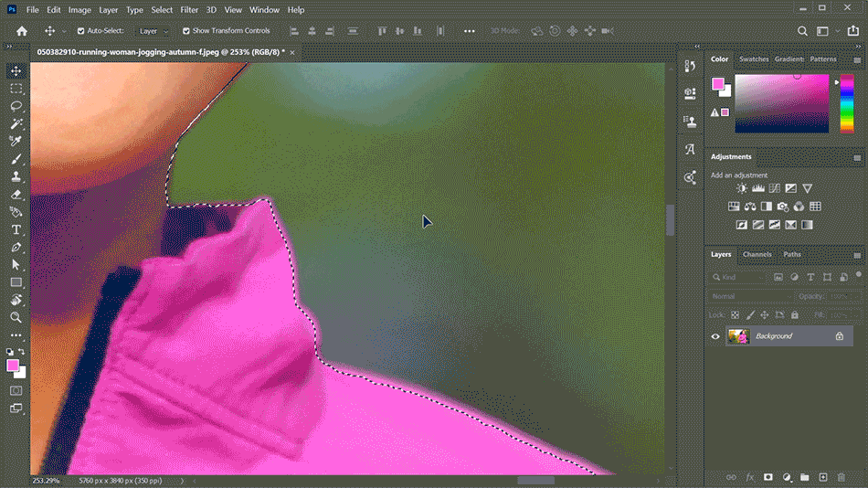Swap foreground and background colors
This screenshot has width=868, height=488.
click(22, 351)
